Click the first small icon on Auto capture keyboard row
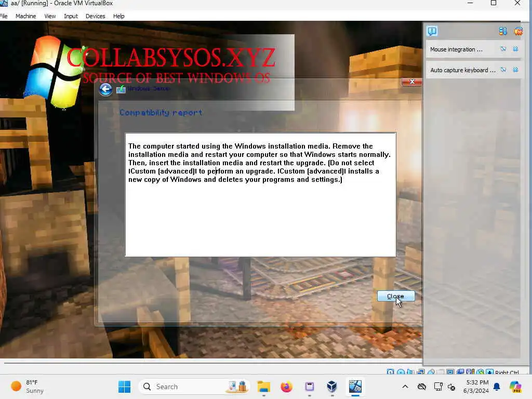 point(503,70)
